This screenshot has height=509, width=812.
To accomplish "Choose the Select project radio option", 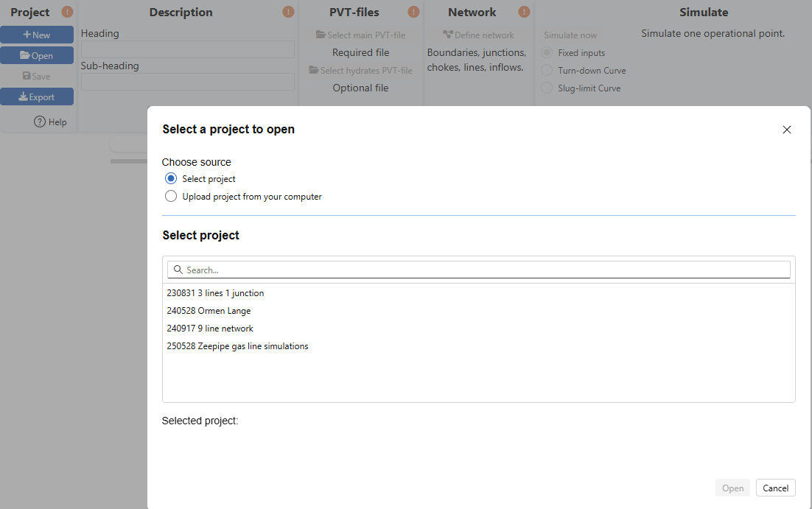I will pyautogui.click(x=171, y=179).
